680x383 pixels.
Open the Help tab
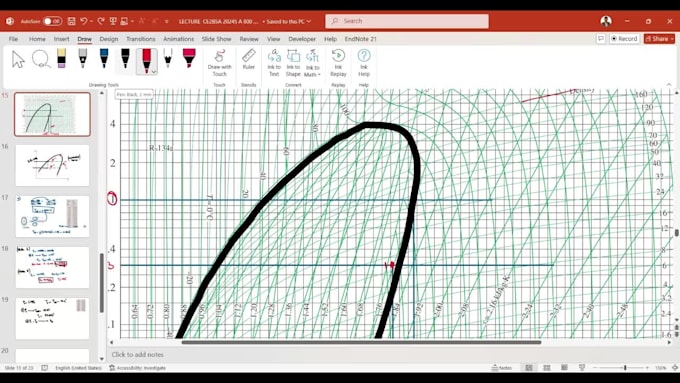(x=330, y=39)
